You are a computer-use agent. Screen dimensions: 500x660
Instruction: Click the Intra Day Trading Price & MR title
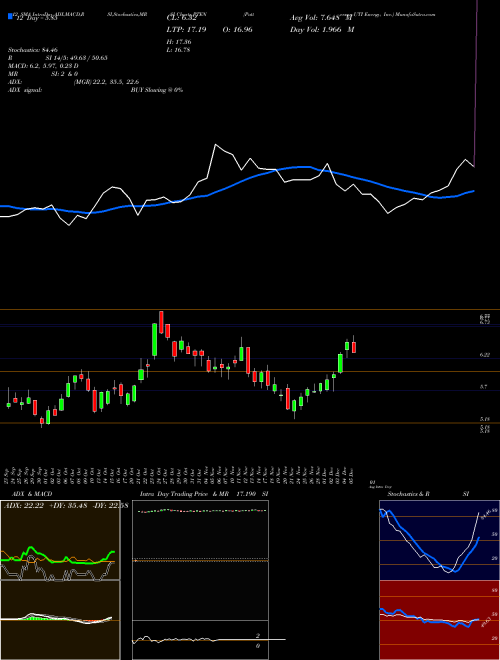point(204,494)
